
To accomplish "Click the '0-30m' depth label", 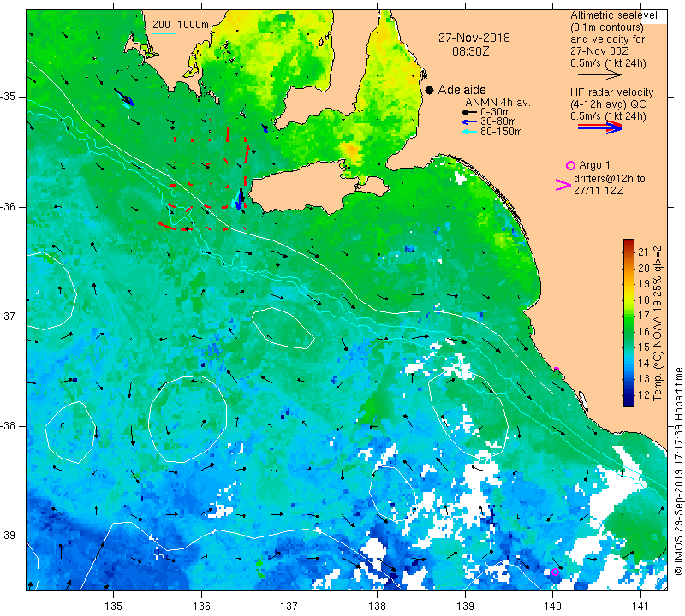I will point(495,112).
